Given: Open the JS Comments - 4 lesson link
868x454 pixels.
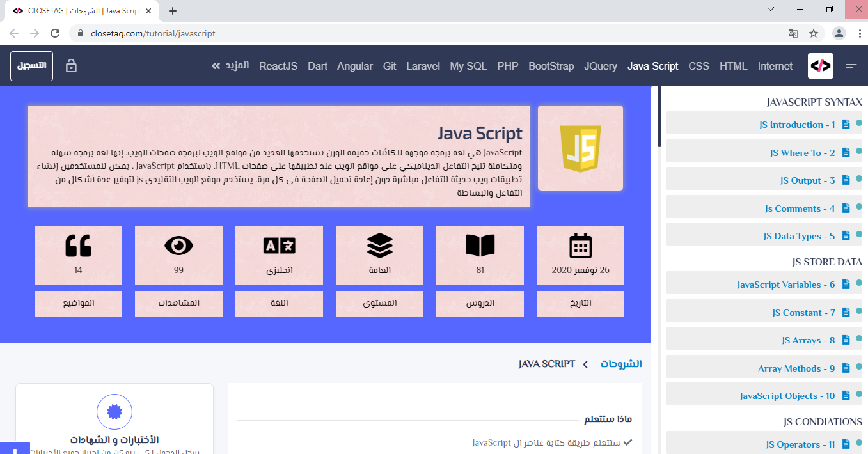Looking at the screenshot, I should tap(800, 208).
